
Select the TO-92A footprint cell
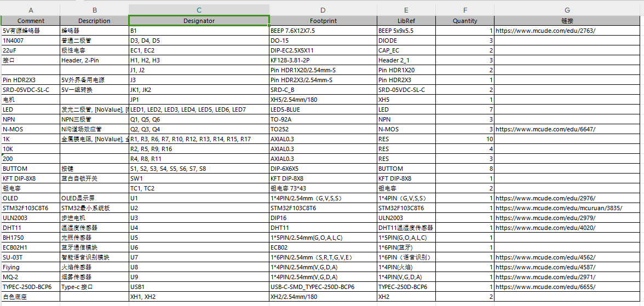281,119
